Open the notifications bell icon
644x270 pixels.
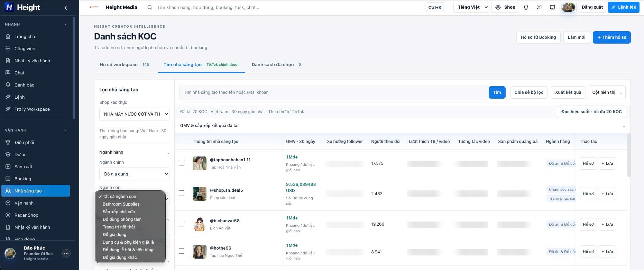(x=526, y=7)
